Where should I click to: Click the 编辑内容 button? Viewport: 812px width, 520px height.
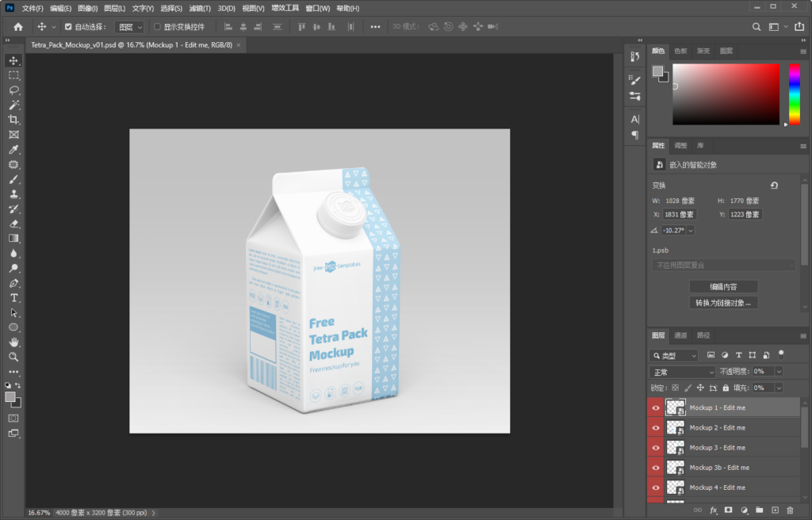(723, 287)
